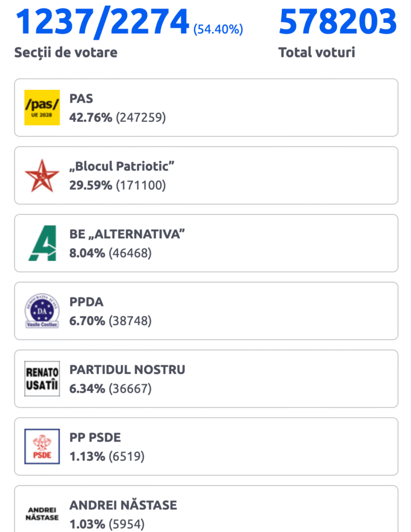Click the PPDA party name
This screenshot has height=532, width=411.
(x=87, y=302)
